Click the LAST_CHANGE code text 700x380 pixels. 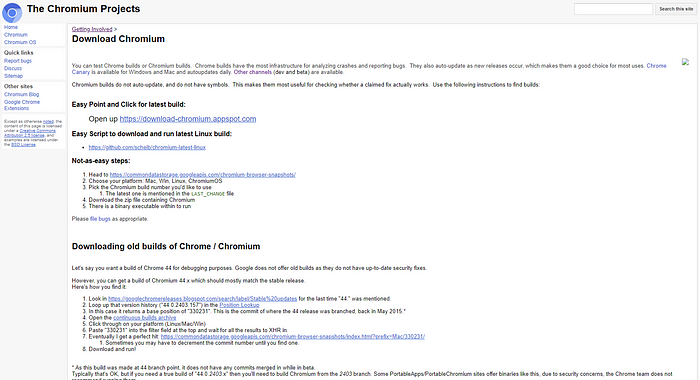[208, 194]
